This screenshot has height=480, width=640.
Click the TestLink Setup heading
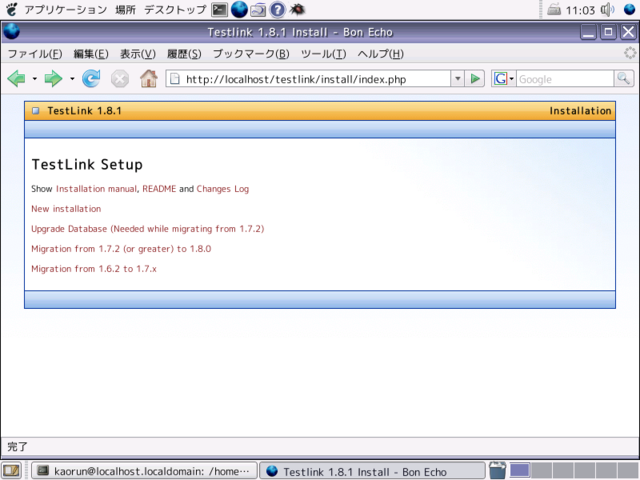pyautogui.click(x=87, y=164)
